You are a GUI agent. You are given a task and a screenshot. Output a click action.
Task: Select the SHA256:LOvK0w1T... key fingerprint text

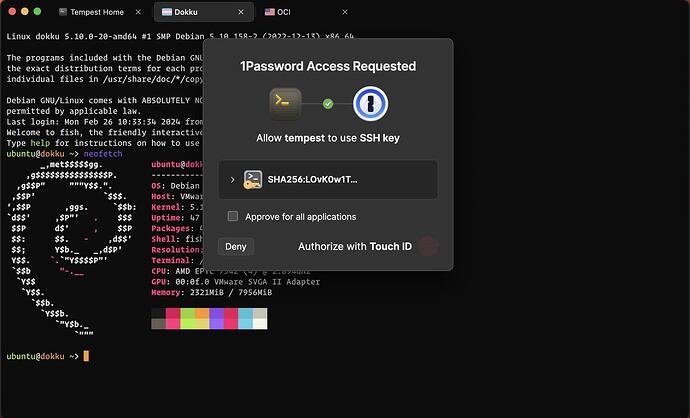(x=312, y=180)
